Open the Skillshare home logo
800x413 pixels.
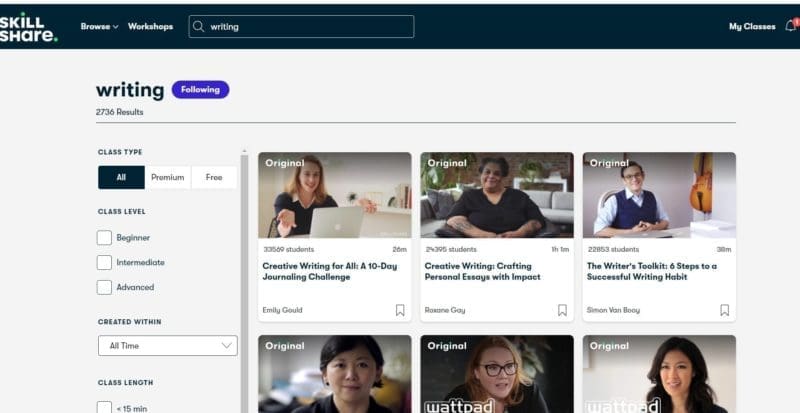(x=29, y=27)
